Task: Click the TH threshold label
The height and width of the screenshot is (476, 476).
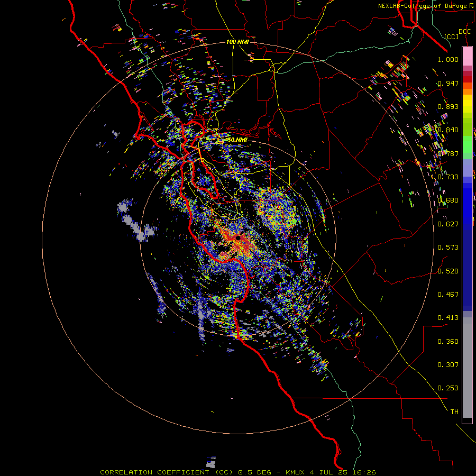Action: click(x=454, y=412)
